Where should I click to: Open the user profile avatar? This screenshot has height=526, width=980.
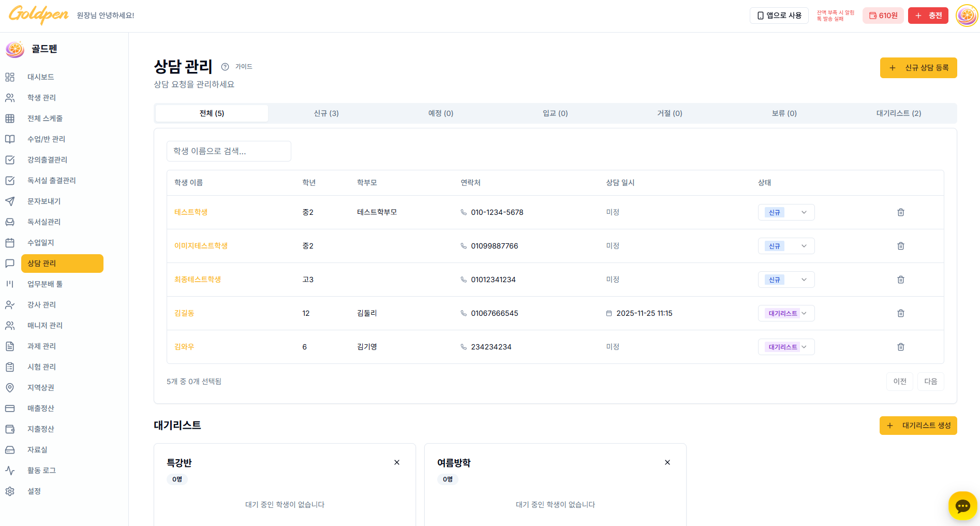pos(967,16)
